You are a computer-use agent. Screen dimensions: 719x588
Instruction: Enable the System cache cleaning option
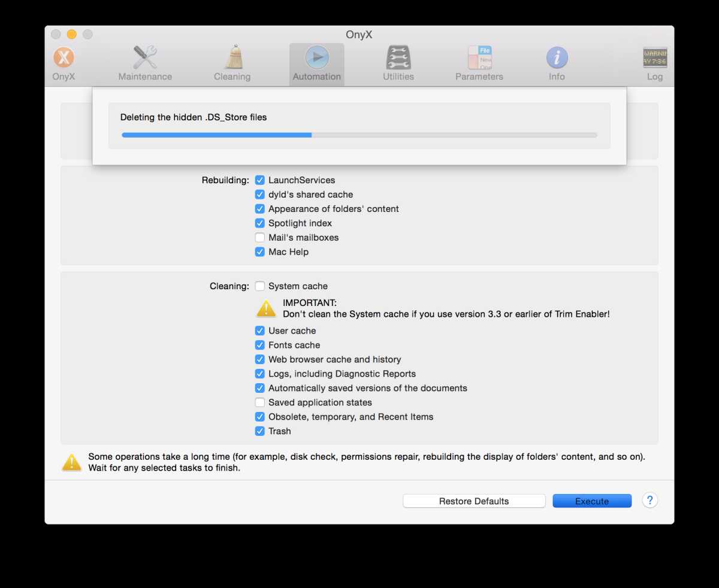point(259,286)
